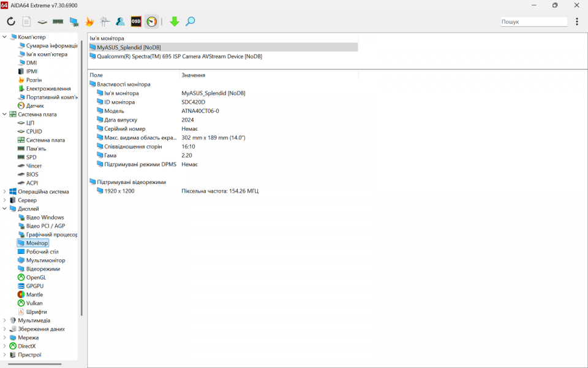Image resolution: width=588 pixels, height=368 pixels.
Task: Open the OSD panel toolbar icon
Action: pos(136,21)
